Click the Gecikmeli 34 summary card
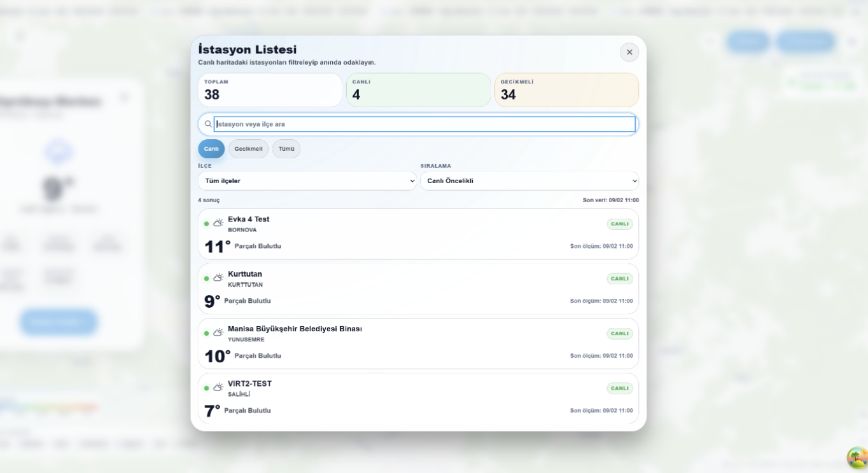Viewport: 868px width, 473px height. (566, 90)
